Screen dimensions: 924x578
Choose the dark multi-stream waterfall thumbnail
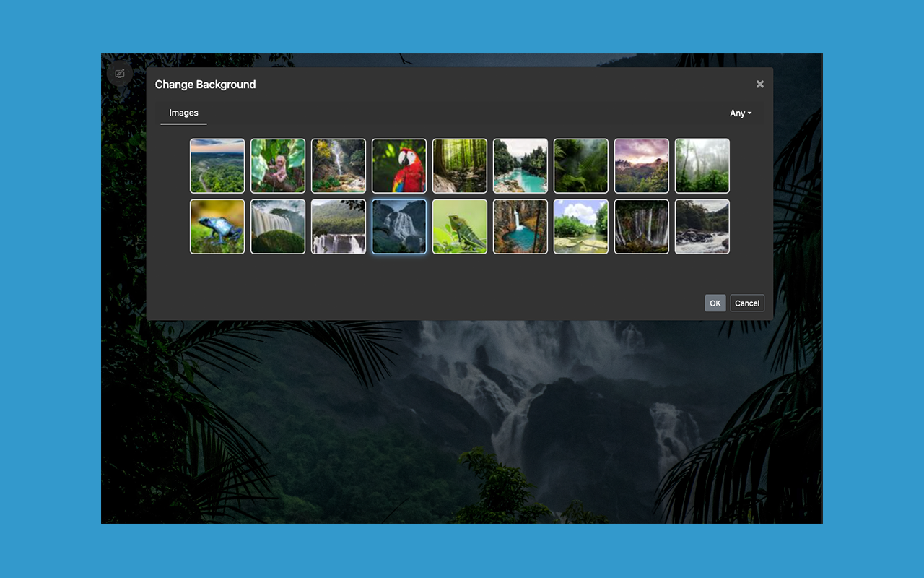[642, 227]
